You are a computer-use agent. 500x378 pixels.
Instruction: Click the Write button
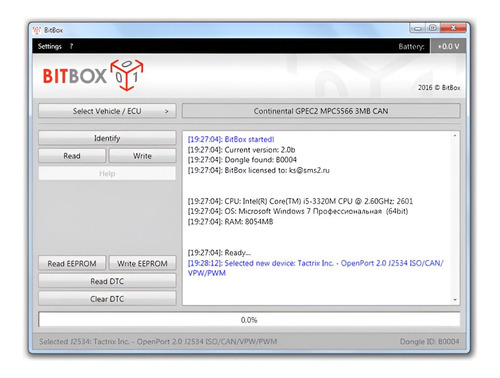(142, 156)
